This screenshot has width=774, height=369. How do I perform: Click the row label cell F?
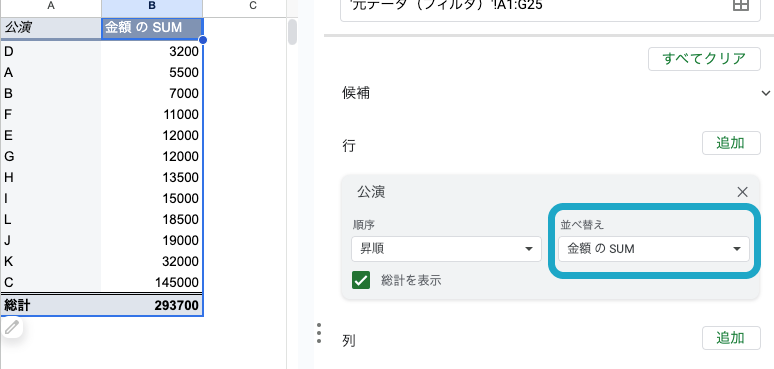point(51,114)
